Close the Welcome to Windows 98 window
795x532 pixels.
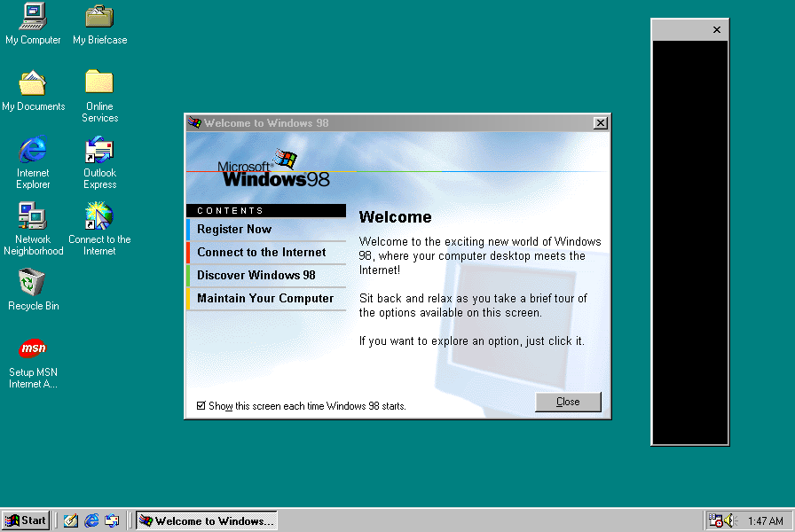click(601, 122)
